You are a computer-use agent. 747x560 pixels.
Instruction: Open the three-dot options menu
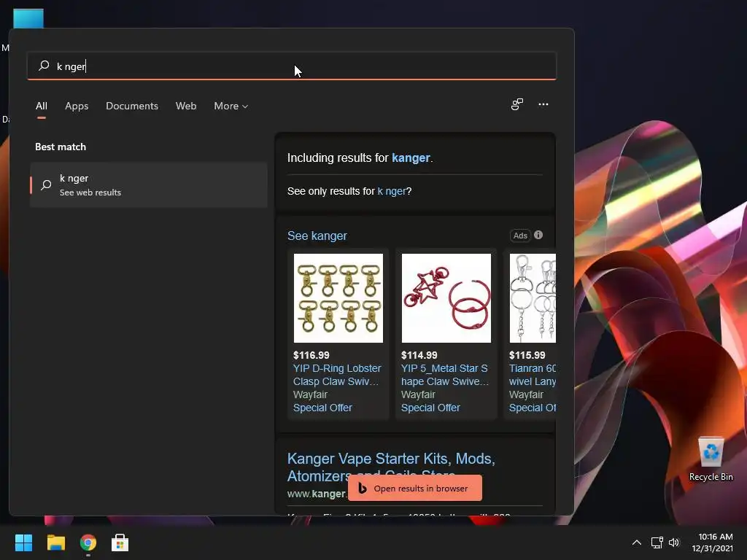tap(543, 104)
